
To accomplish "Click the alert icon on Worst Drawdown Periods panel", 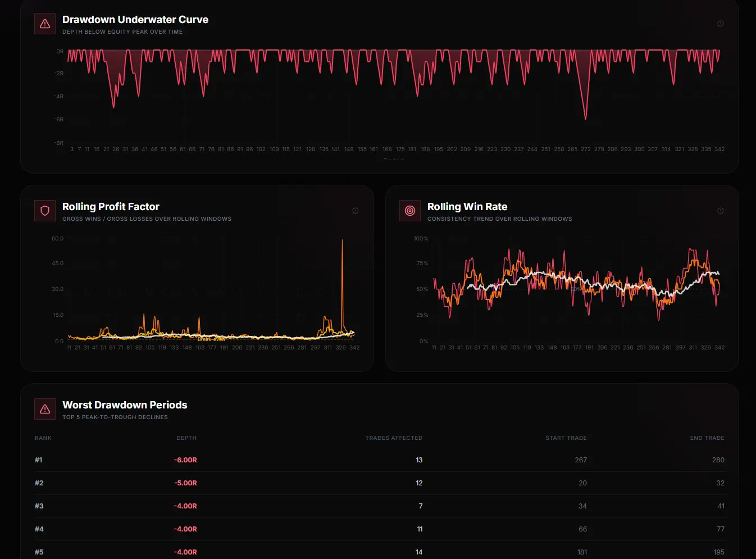I will pos(45,409).
